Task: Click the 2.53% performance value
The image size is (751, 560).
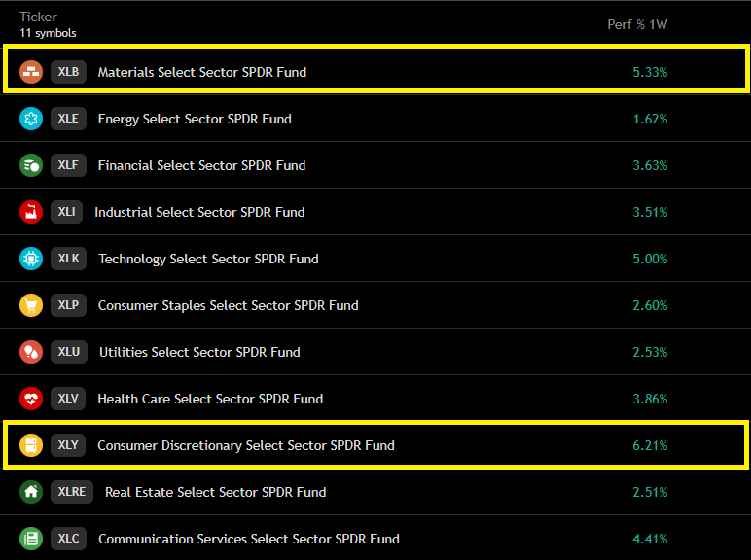Action: click(x=650, y=352)
